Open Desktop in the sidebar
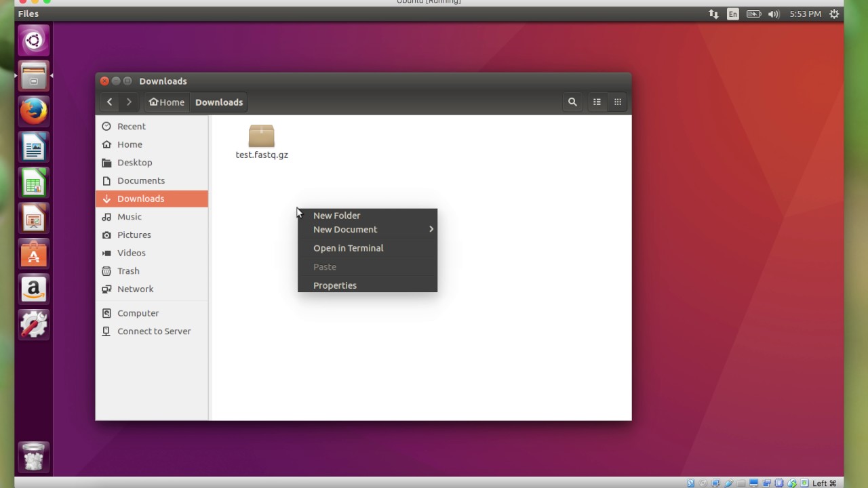This screenshot has height=488, width=868. 152,163
